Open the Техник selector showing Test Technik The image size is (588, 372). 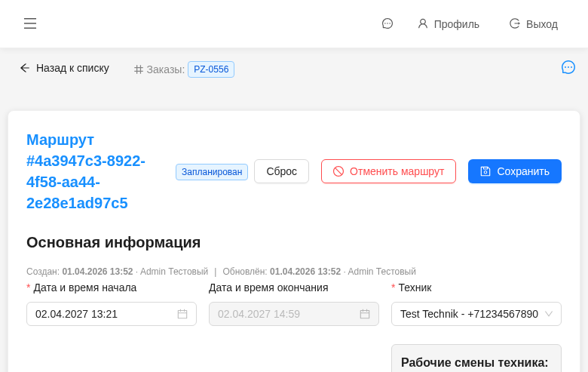(x=468, y=314)
